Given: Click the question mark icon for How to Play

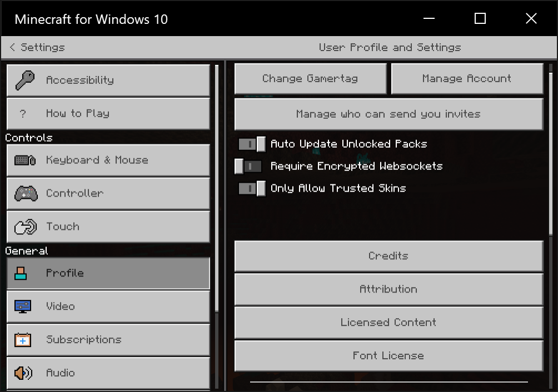Looking at the screenshot, I should click(23, 114).
